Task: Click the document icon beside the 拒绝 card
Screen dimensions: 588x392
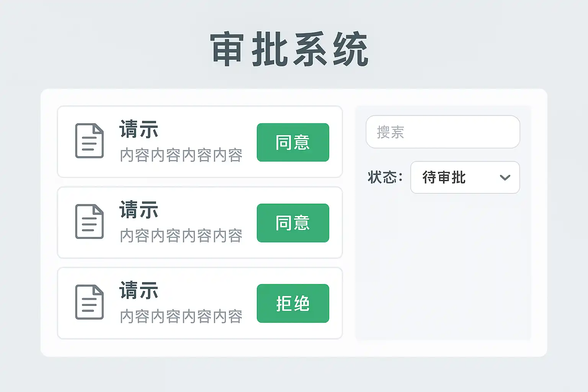Action: (89, 302)
